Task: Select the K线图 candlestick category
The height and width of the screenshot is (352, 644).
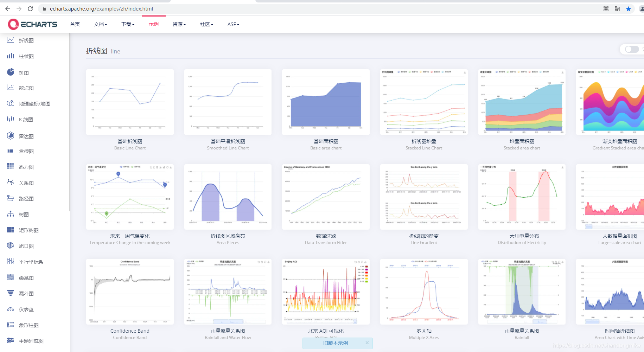Action: [x=26, y=119]
